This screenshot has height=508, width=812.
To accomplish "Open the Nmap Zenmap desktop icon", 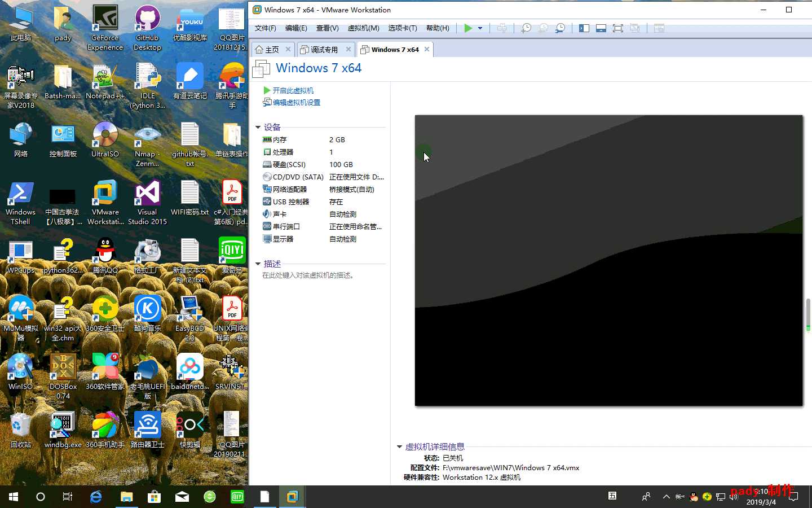I will [x=147, y=144].
